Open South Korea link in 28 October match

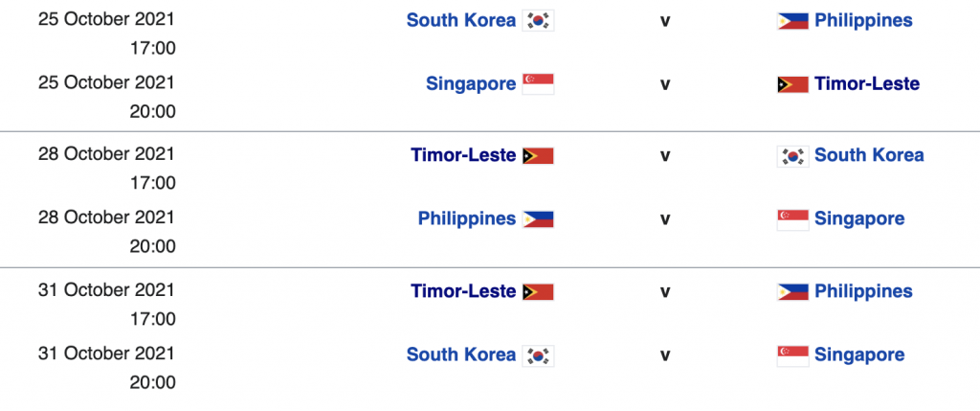tap(869, 154)
